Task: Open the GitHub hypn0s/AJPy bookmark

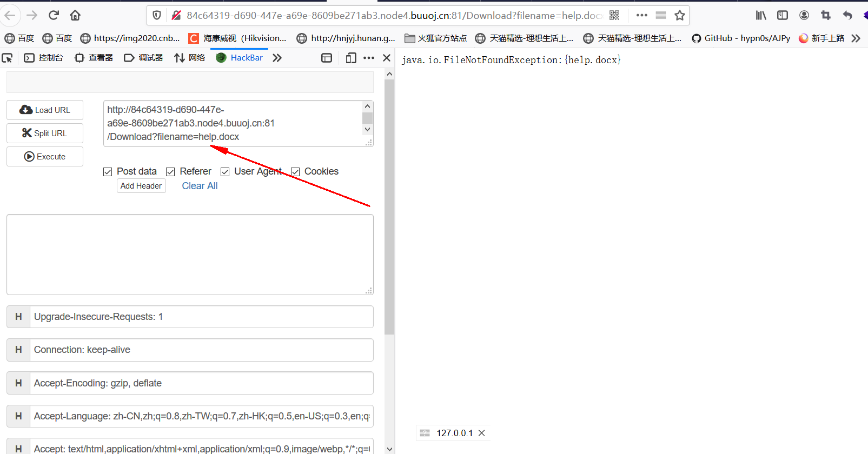Action: [741, 38]
